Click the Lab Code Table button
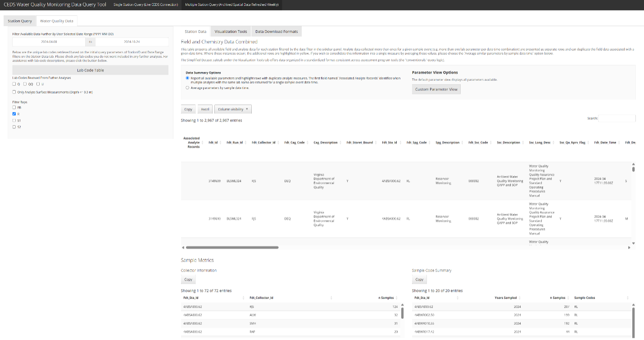644x340 pixels. point(90,70)
